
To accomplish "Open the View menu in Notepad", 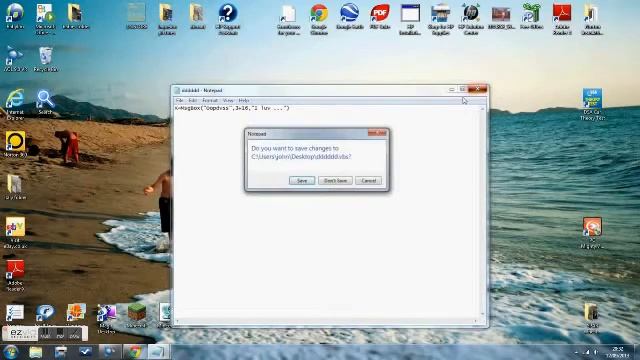I will (x=228, y=100).
